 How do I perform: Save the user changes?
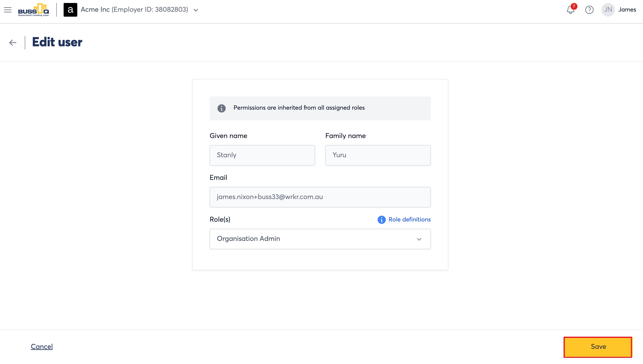click(598, 347)
